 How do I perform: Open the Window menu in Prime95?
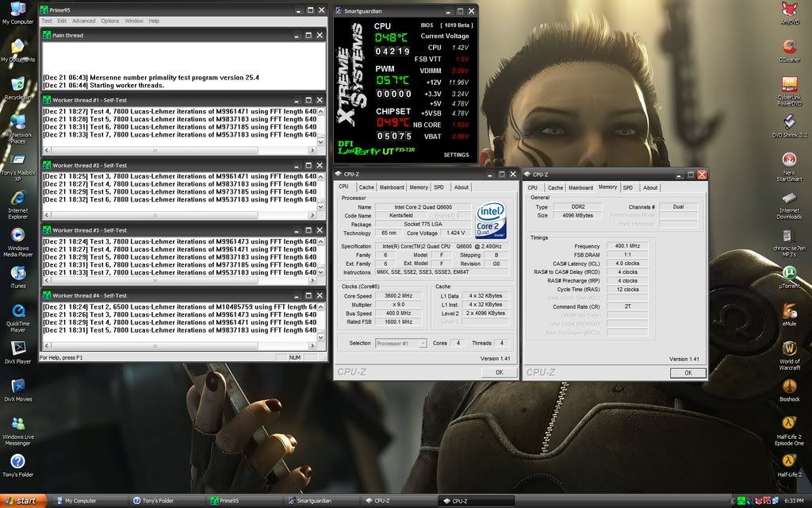coord(133,21)
